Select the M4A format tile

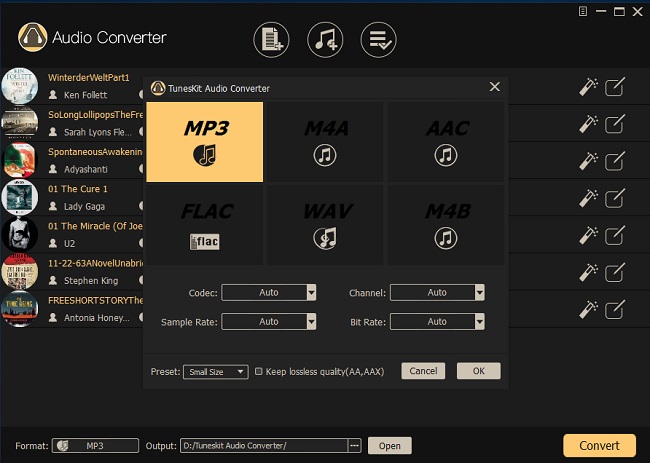tap(324, 141)
